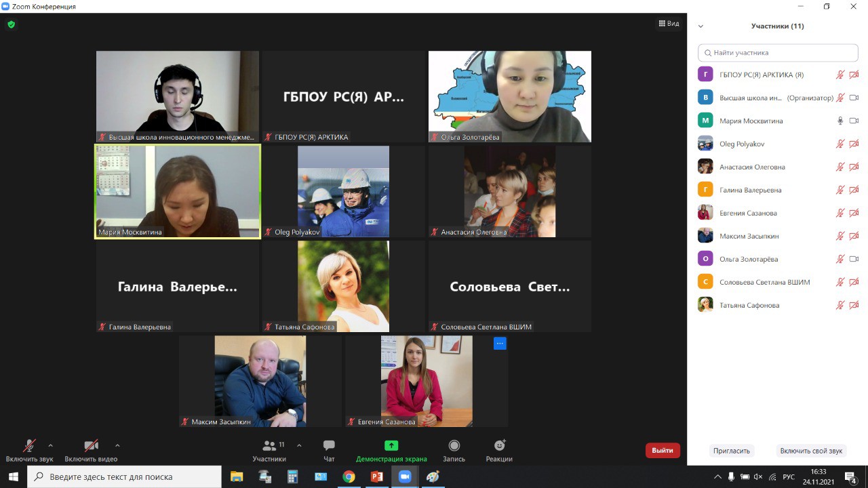Viewport: 868px width, 488px height.
Task: Toggle the microphone icon for Мария Москвитина
Action: [x=840, y=121]
